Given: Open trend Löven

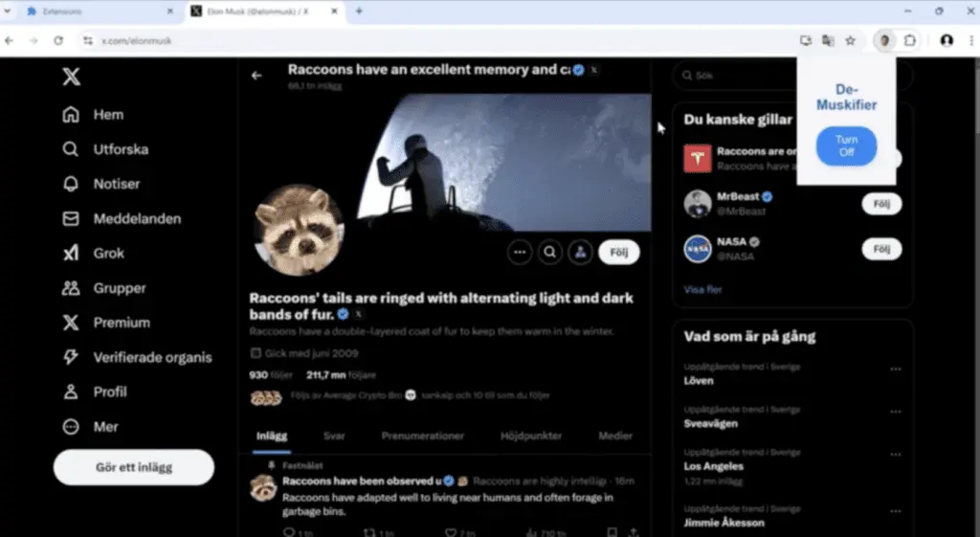Looking at the screenshot, I should pyautogui.click(x=698, y=381).
